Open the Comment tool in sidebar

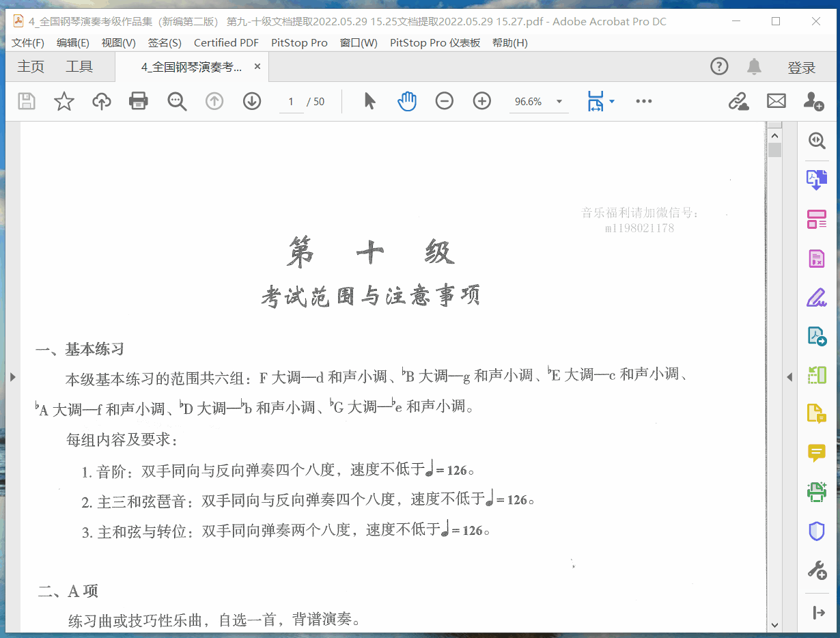pyautogui.click(x=817, y=452)
